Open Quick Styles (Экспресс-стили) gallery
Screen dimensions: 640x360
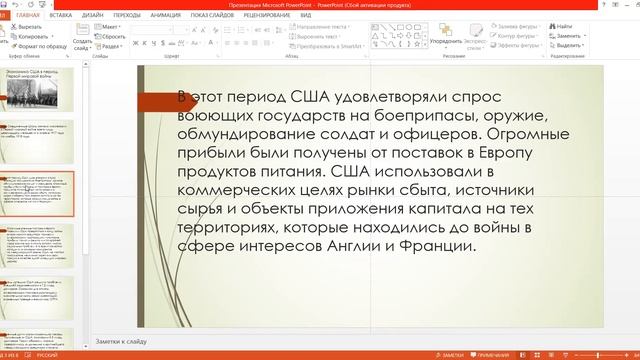tap(475, 36)
